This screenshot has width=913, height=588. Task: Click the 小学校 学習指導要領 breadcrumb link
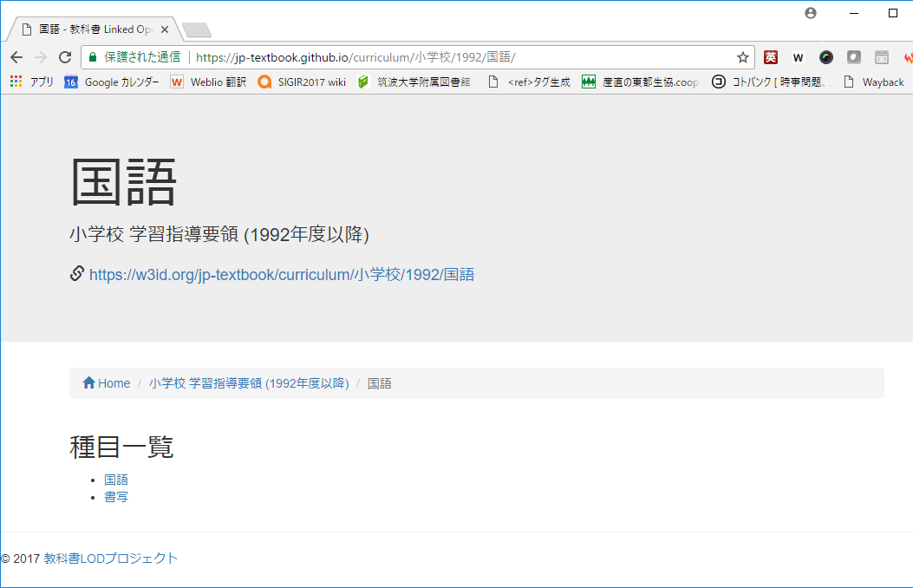tap(249, 382)
